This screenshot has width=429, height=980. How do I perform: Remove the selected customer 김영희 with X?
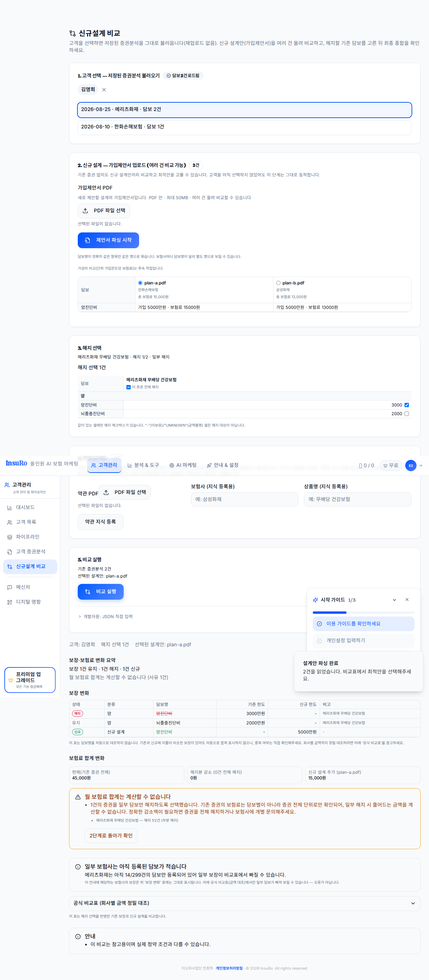104,90
